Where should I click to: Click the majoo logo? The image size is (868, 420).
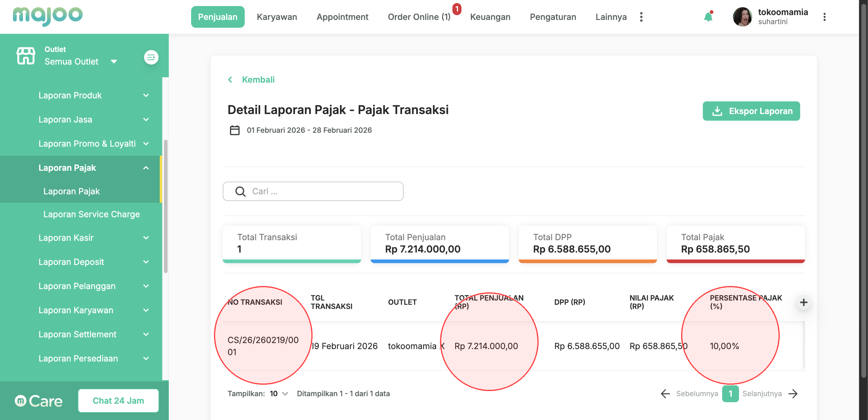pyautogui.click(x=48, y=16)
